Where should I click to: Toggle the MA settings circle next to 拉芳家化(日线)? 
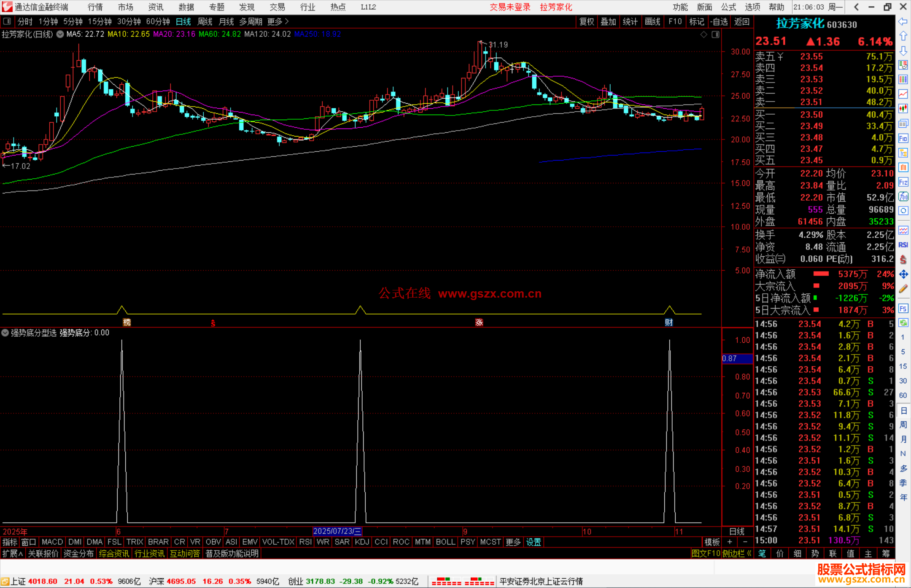coord(60,35)
